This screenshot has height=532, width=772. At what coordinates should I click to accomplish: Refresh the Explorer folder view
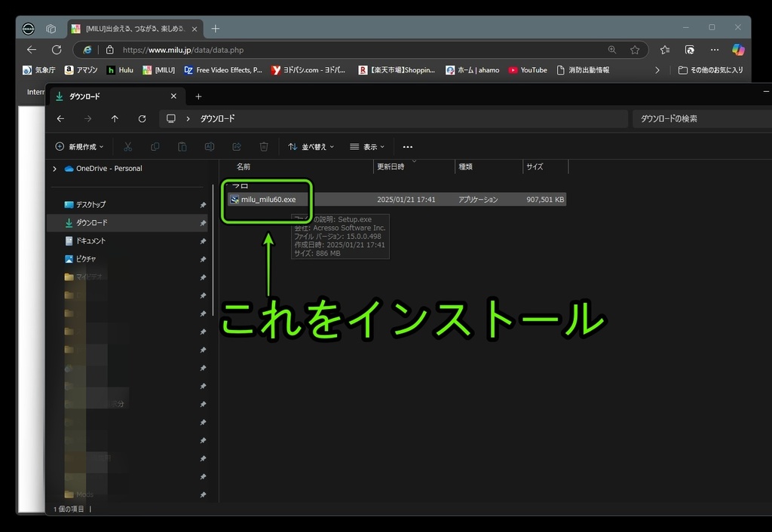click(142, 118)
